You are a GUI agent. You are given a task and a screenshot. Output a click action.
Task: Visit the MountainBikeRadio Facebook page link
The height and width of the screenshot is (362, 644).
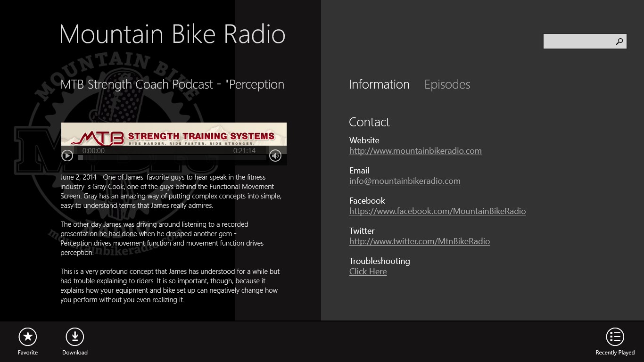[437, 212]
